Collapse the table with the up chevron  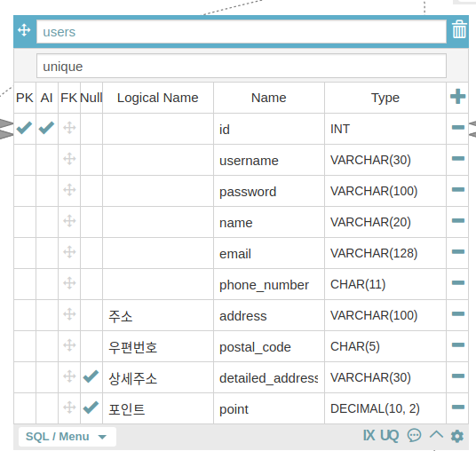coord(436,435)
